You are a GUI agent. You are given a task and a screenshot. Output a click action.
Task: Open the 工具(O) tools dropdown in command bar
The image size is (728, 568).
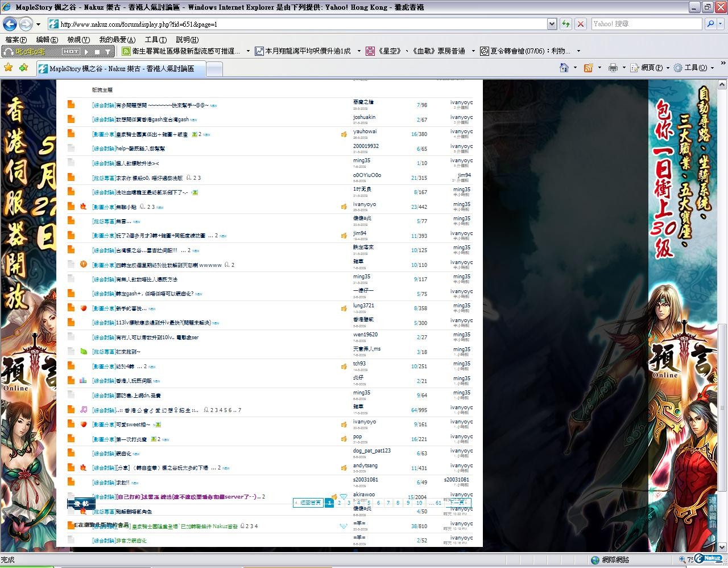pyautogui.click(x=694, y=67)
